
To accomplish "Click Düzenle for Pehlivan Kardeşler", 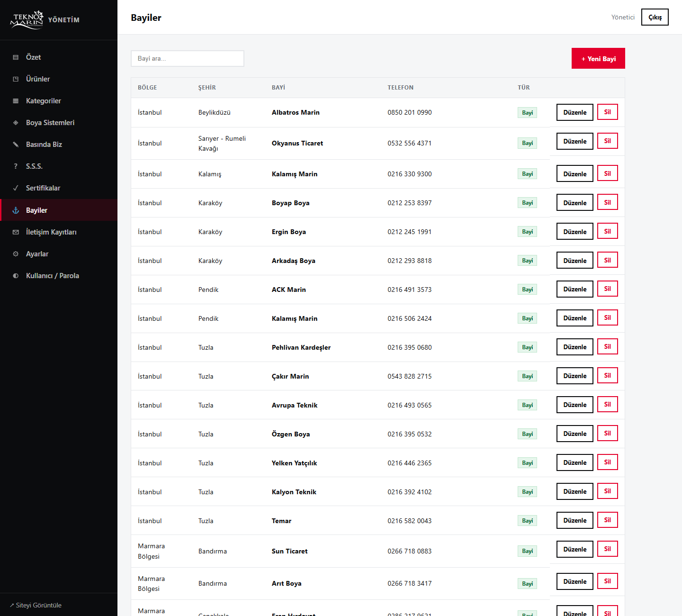I will tap(575, 347).
